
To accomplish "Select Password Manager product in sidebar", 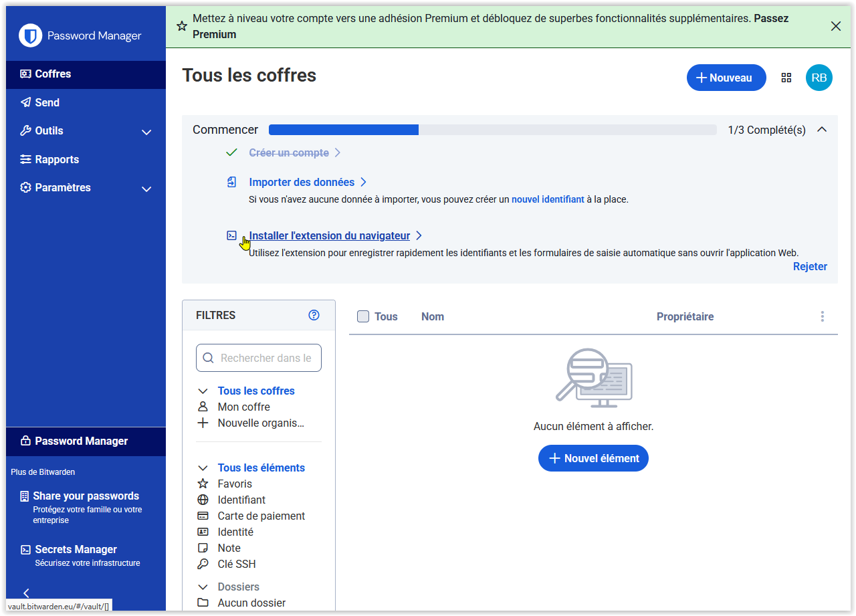I will tap(86, 441).
